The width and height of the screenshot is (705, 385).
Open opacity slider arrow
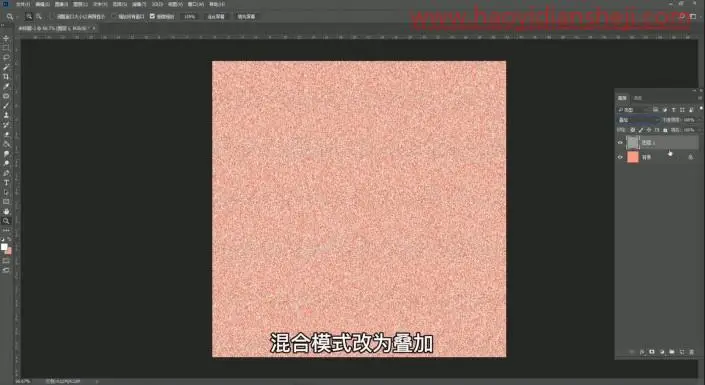click(698, 120)
